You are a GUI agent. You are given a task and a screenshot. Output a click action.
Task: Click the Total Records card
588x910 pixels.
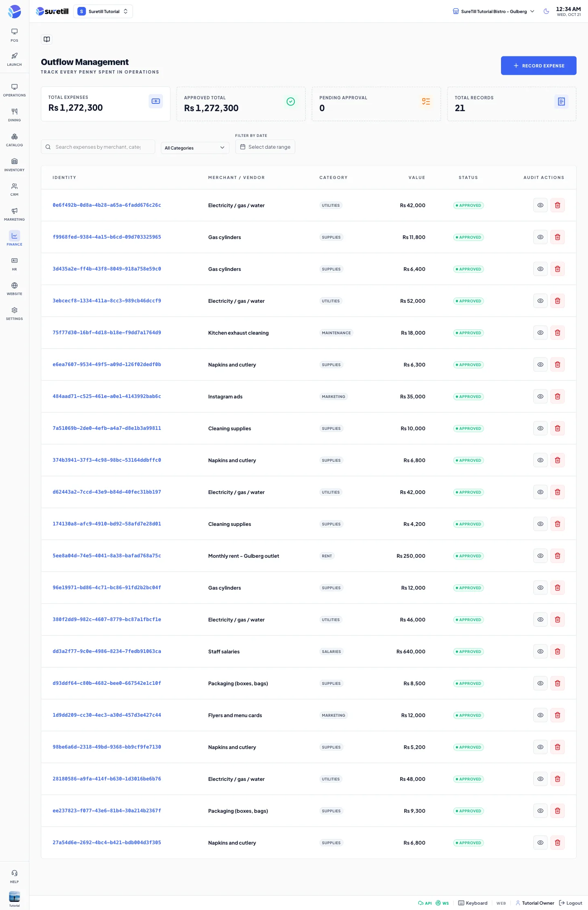(x=512, y=104)
